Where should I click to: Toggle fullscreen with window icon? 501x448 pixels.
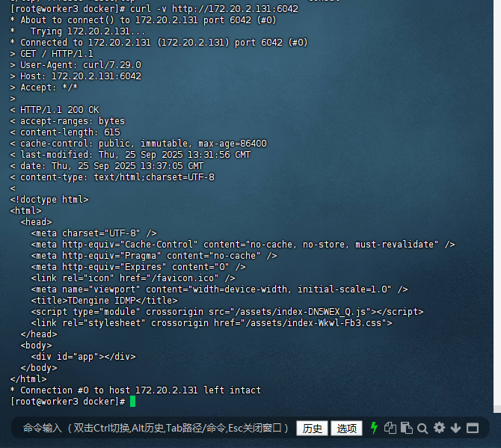coord(473,428)
